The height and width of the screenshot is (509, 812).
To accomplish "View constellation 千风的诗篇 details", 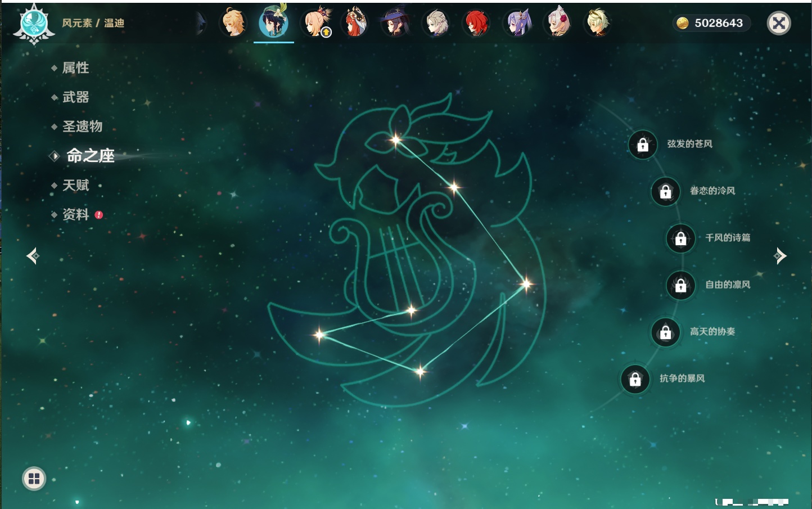I will point(728,237).
